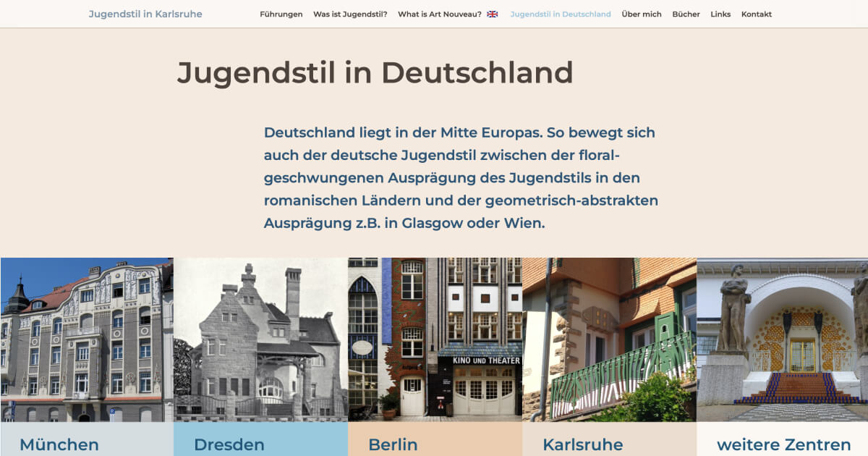This screenshot has width=868, height=456.
Task: Select Jugendstil in Deutschland menu item
Action: [561, 13]
